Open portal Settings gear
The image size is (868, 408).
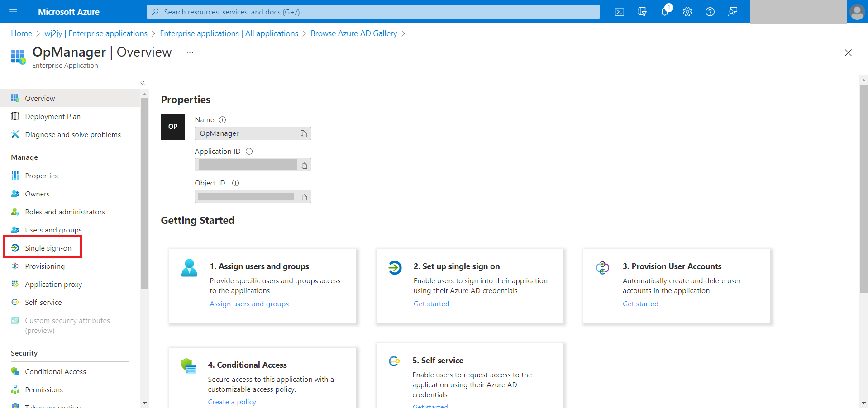coord(687,12)
